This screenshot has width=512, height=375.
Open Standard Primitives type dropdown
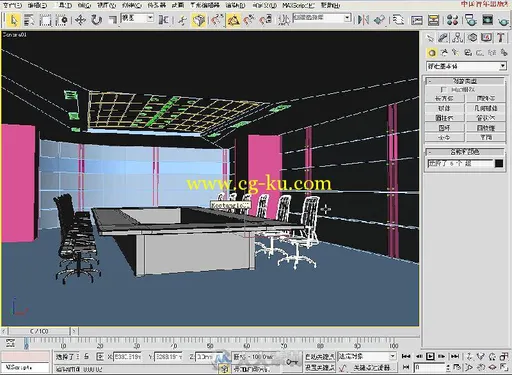(466, 66)
